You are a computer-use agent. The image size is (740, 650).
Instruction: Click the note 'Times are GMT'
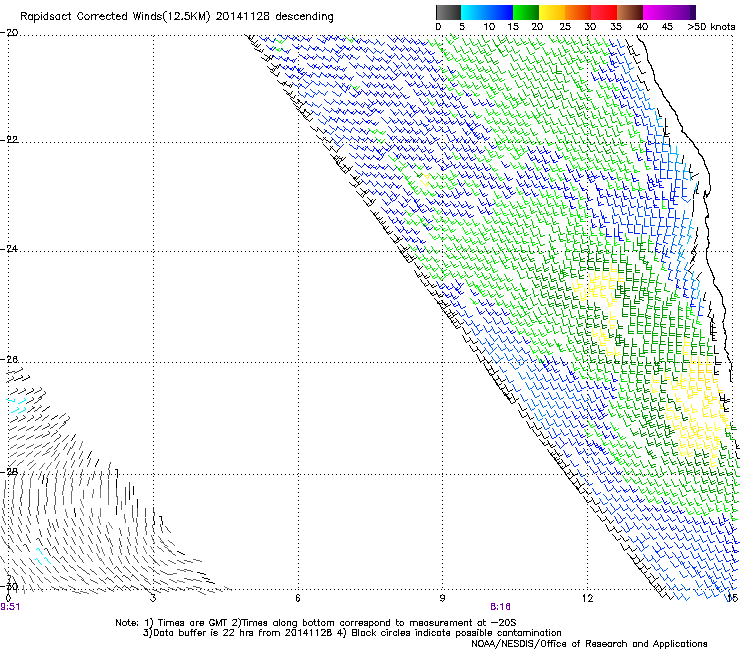tap(192, 623)
